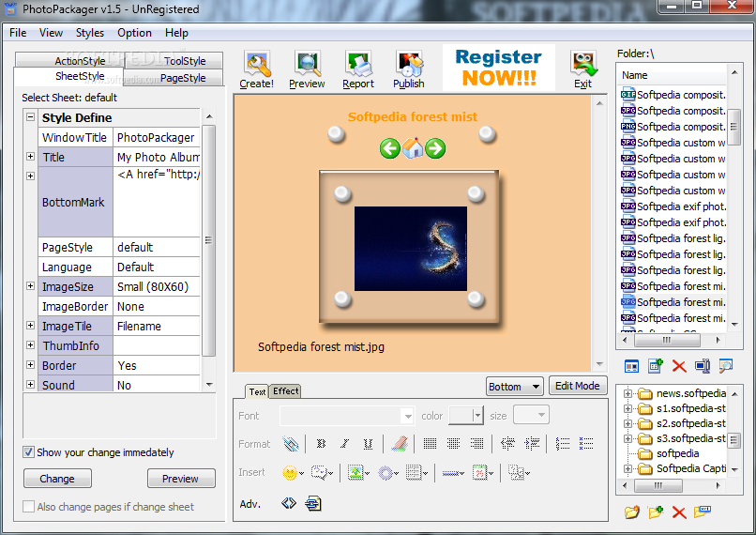
Task: Click the Register NOW!!! banner
Action: (x=499, y=67)
